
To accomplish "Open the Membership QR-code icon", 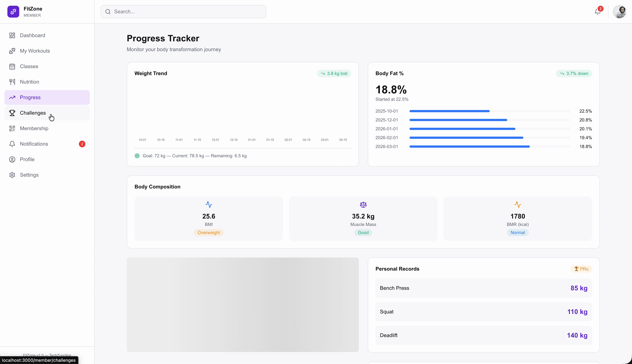I will (x=12, y=128).
